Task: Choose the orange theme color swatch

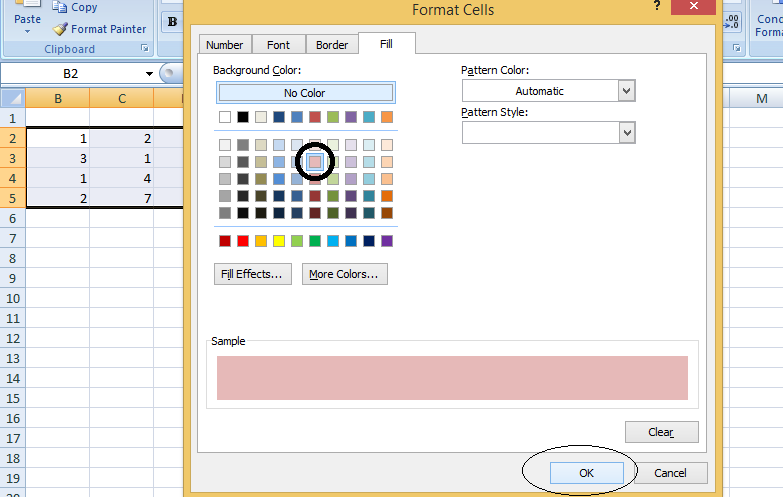Action: click(x=387, y=117)
